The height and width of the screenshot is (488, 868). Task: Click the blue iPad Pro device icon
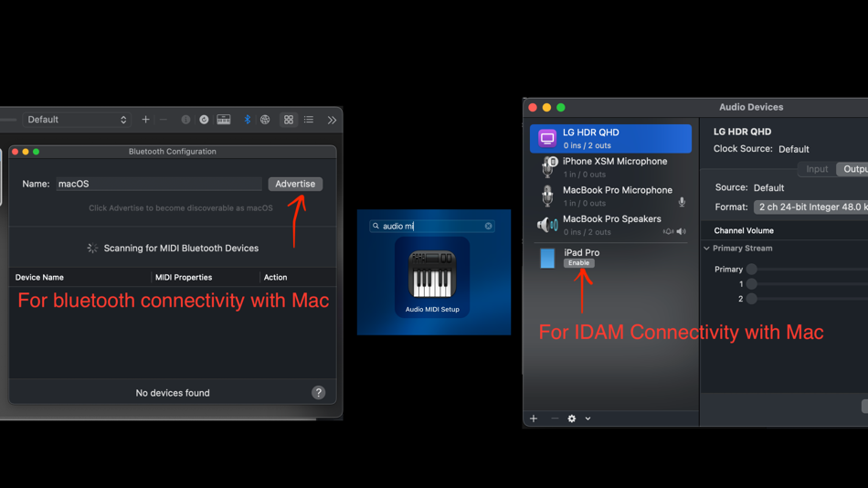coord(547,258)
